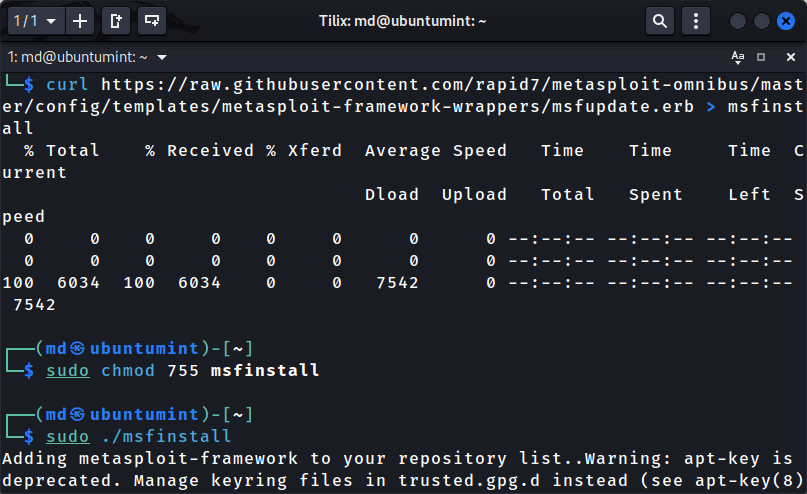The width and height of the screenshot is (807, 494).
Task: Open the Tilix three-dot main menu
Action: point(696,21)
